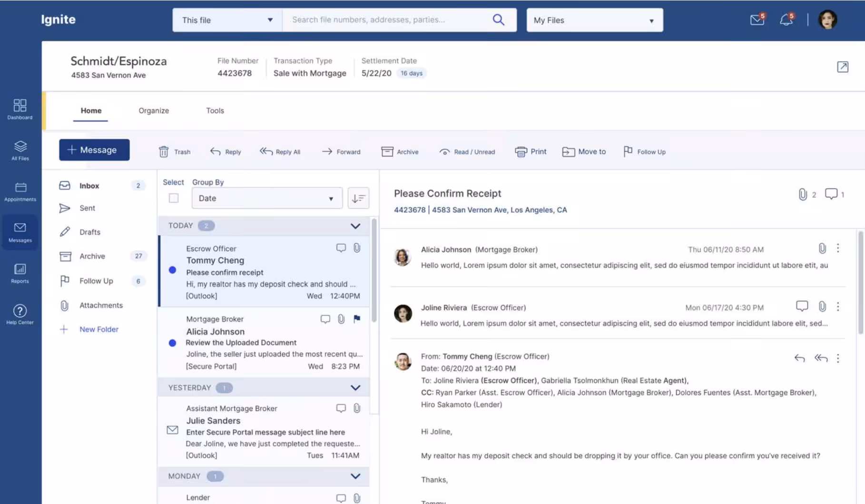
Task: Open the My Files dropdown
Action: point(594,20)
